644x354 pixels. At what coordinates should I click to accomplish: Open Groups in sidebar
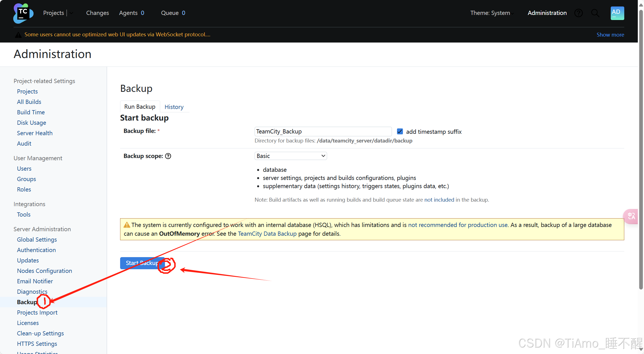(26, 179)
